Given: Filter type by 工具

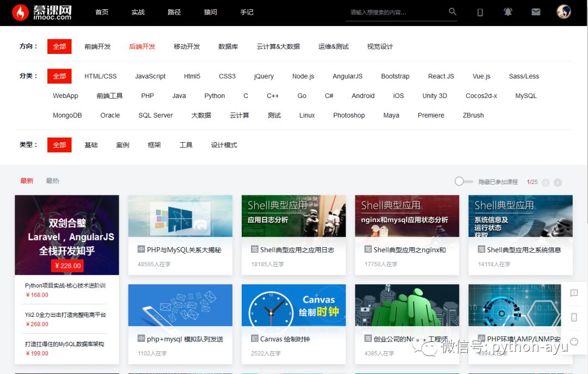Looking at the screenshot, I should 186,145.
